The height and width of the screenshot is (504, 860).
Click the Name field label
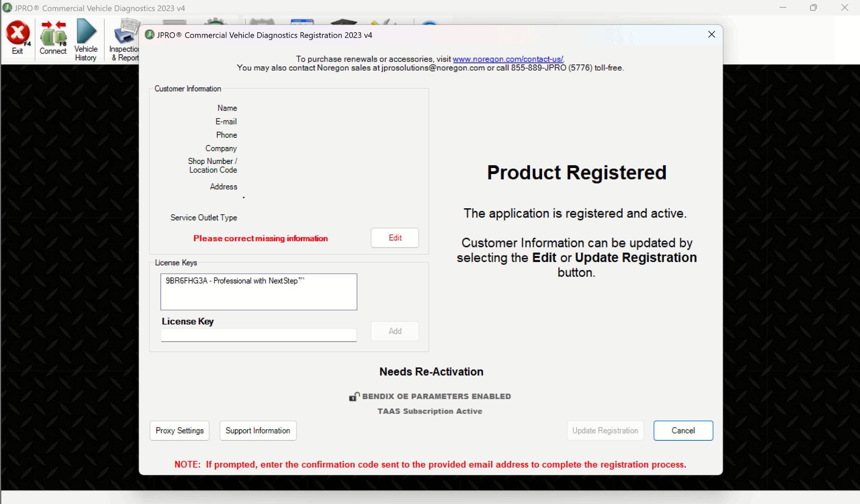coord(227,108)
